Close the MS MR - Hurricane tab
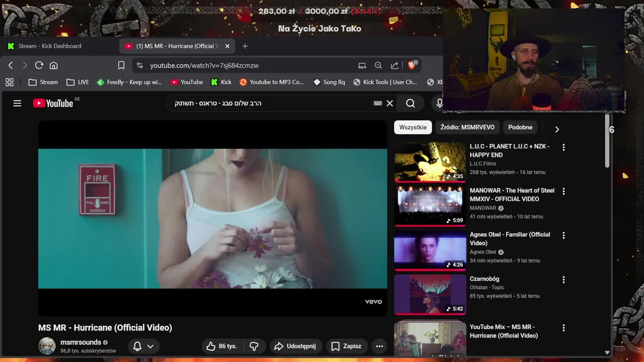Screen dimensions: 644x362 227,46
